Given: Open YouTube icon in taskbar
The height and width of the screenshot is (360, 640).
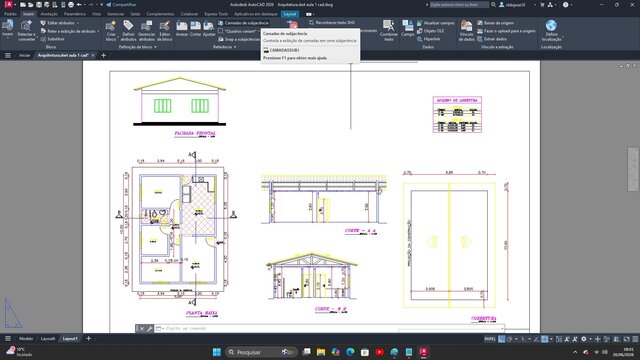Looking at the screenshot, I should [x=380, y=352].
